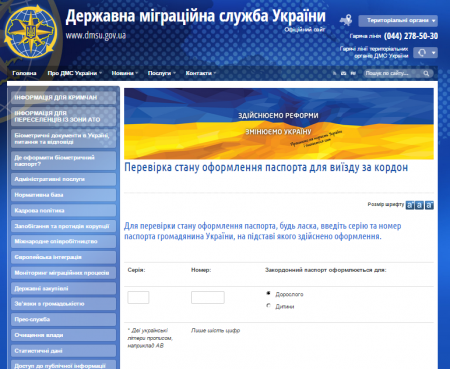450x369 pixels.
Task: Select the medium font size button
Action: pos(419,205)
